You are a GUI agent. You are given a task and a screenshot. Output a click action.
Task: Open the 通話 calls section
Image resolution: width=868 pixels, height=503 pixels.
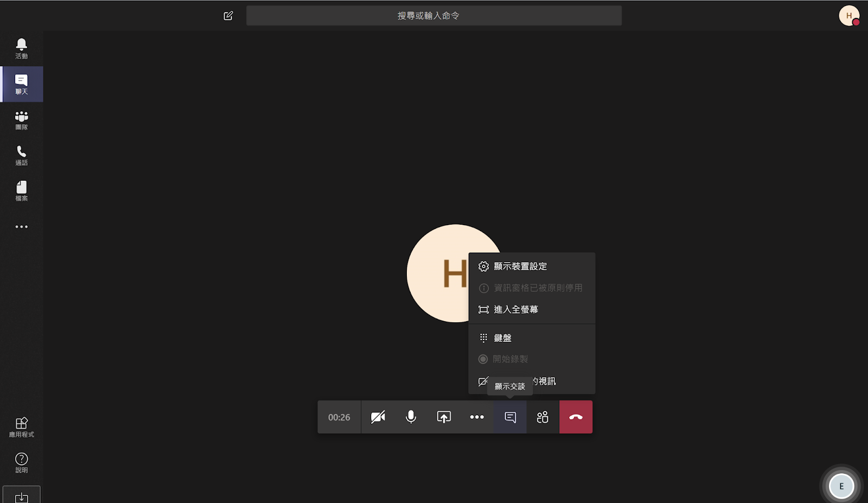tap(22, 155)
